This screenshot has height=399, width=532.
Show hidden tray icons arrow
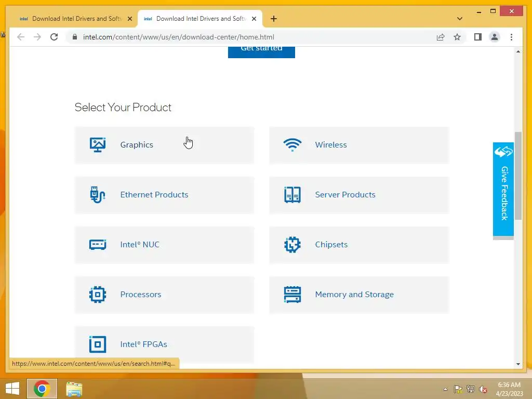tap(445, 389)
